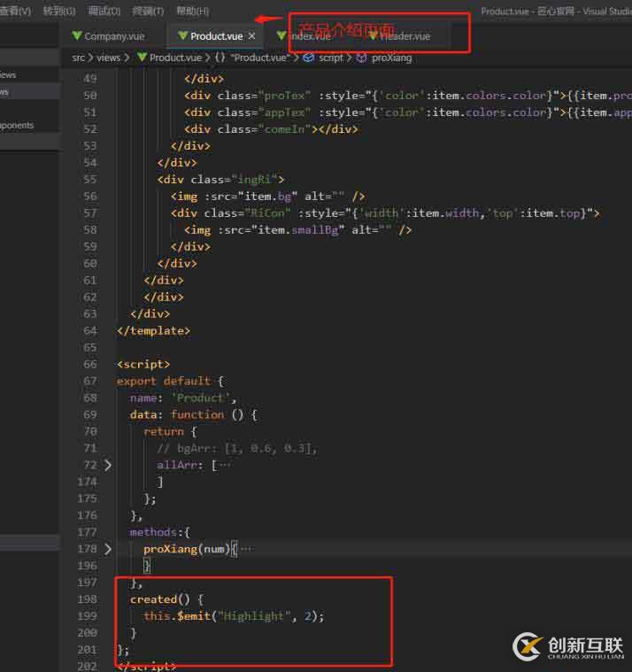Open the 转到(G) menu
The height and width of the screenshot is (672, 632).
tap(59, 11)
